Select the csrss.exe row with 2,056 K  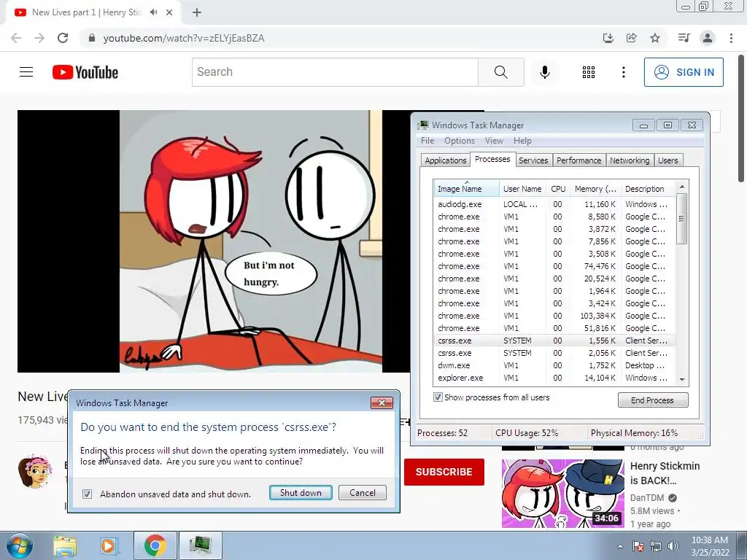pyautogui.click(x=554, y=353)
